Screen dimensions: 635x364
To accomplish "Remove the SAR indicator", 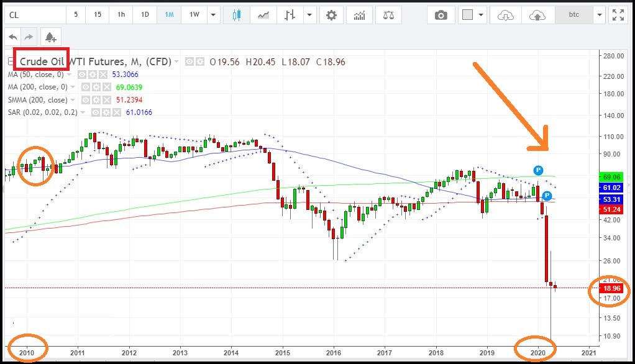I will [x=116, y=112].
